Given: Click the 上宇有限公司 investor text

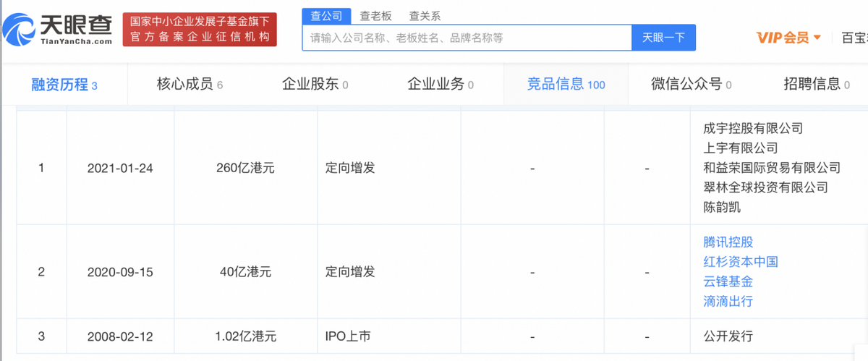Looking at the screenshot, I should point(740,148).
